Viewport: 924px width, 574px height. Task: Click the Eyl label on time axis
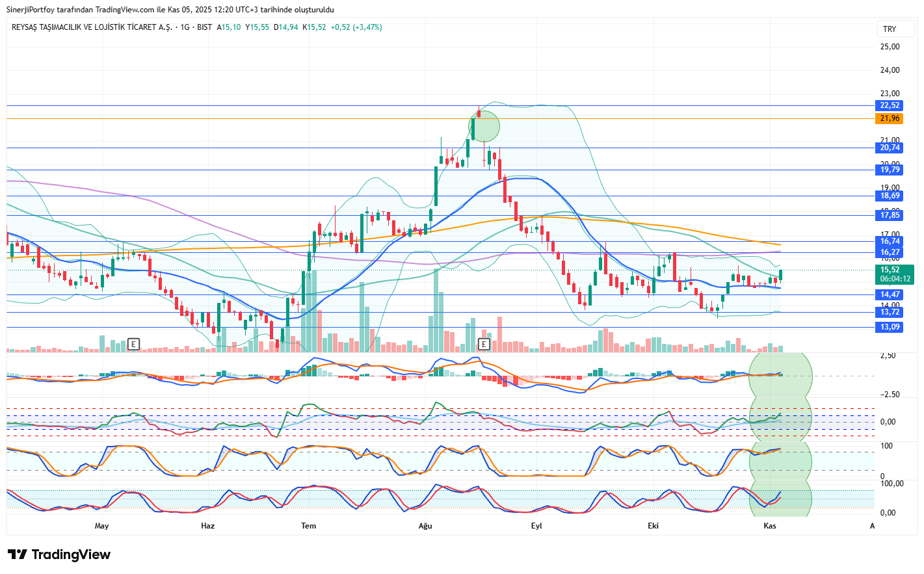[x=536, y=526]
